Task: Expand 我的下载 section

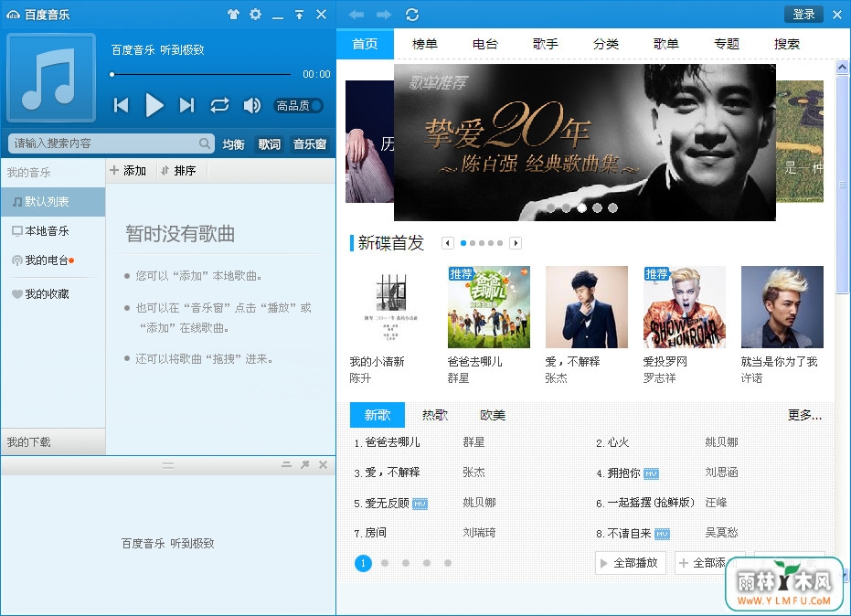Action: (x=53, y=441)
